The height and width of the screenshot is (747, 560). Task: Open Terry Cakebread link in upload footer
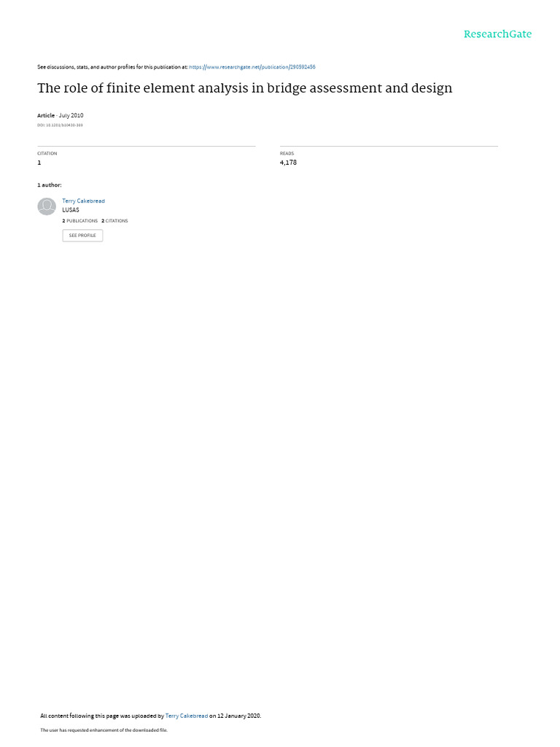pos(186,716)
